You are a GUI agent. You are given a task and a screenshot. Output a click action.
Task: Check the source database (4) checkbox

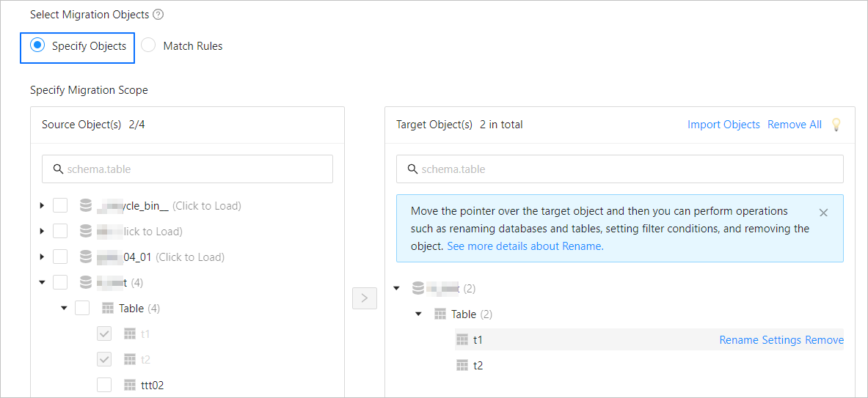click(x=59, y=282)
